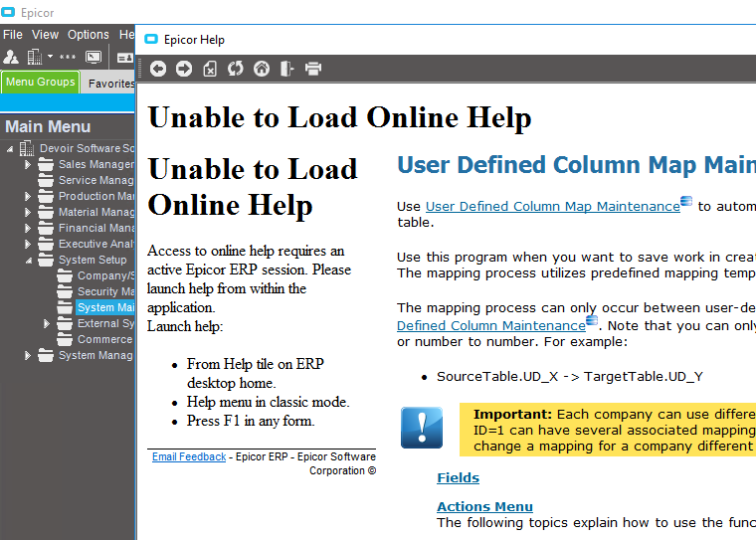The width and height of the screenshot is (756, 540).
Task: Collapse the Devoir Software root node
Action: click(x=10, y=149)
